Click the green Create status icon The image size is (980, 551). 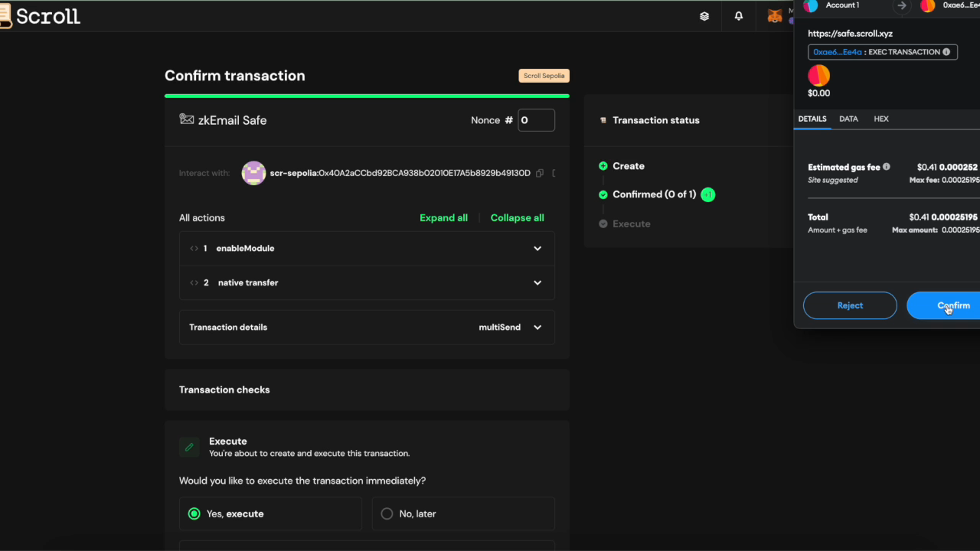[603, 166]
